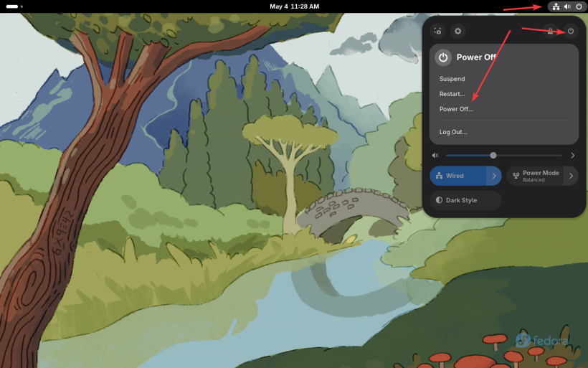Open the Activities workspace indicator

click(x=14, y=6)
